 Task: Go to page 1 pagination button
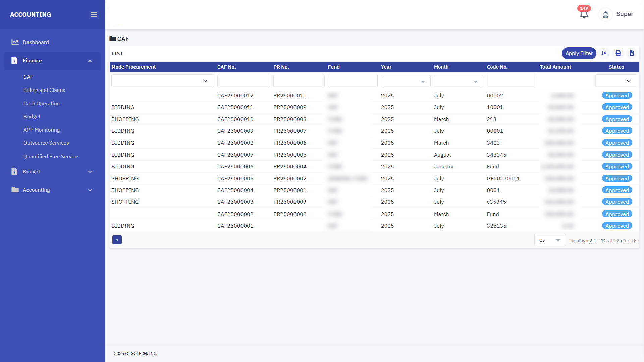pos(117,240)
